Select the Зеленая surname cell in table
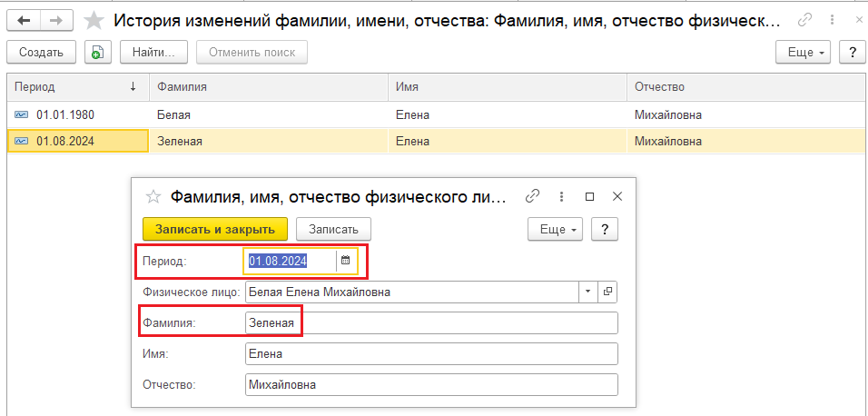 pos(269,142)
